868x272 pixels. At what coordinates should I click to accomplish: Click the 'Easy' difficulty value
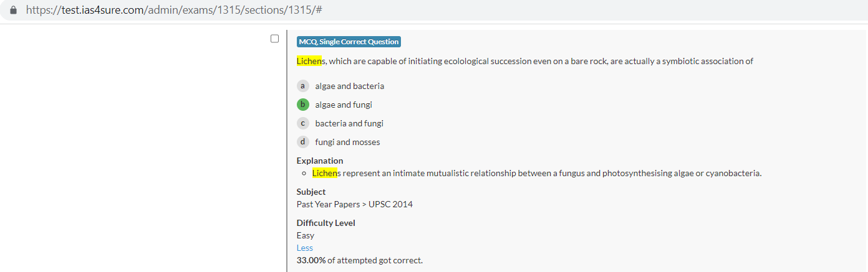(x=306, y=235)
